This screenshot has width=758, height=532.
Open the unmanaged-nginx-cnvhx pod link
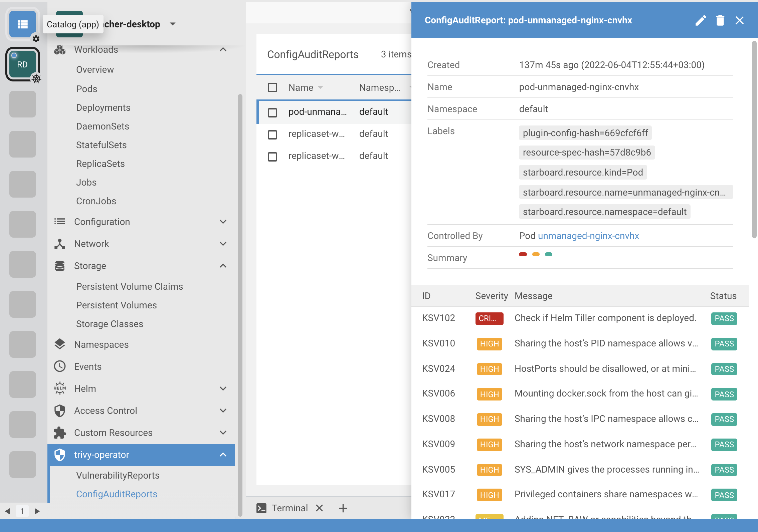click(588, 236)
